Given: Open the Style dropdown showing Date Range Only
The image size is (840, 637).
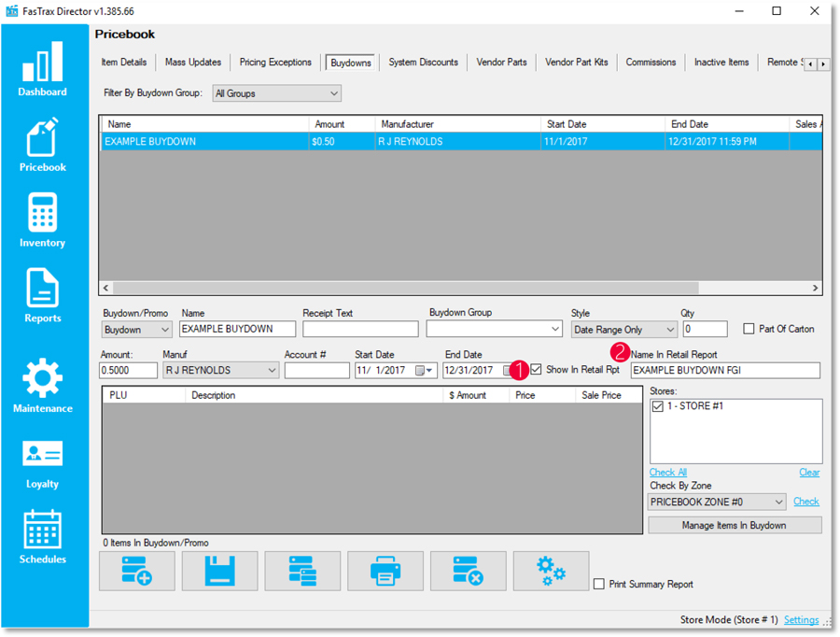Looking at the screenshot, I should coord(624,329).
